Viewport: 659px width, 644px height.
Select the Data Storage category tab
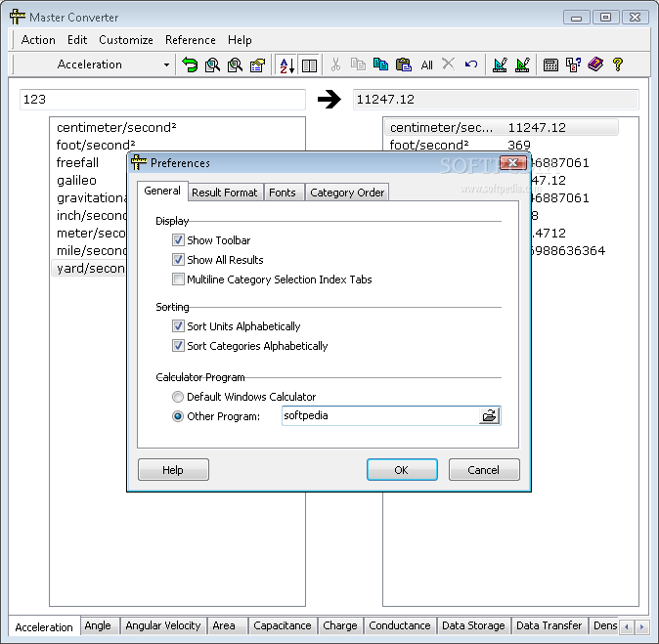(x=473, y=625)
